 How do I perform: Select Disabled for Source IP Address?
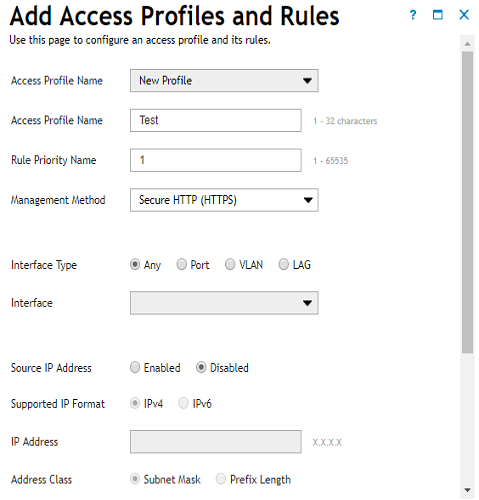pos(201,368)
